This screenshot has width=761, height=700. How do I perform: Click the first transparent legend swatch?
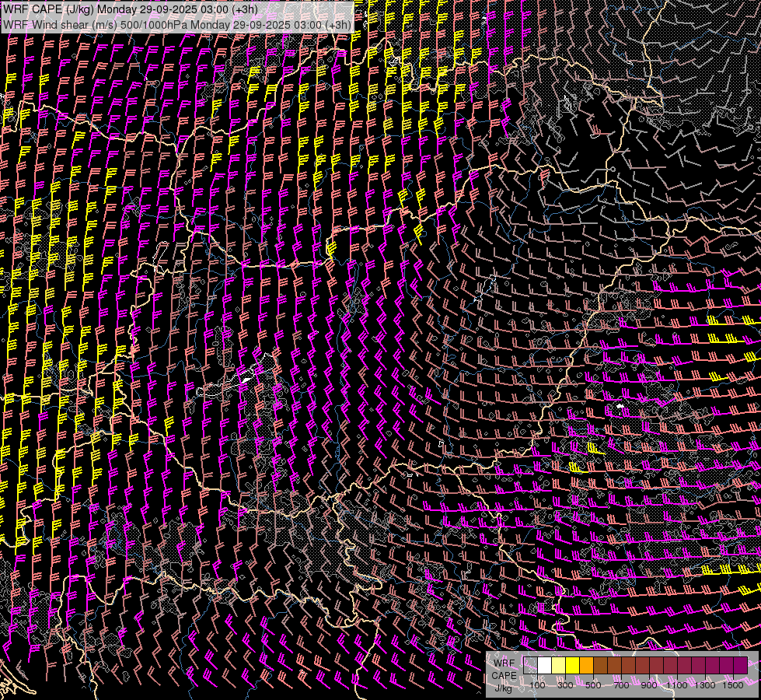click(530, 665)
